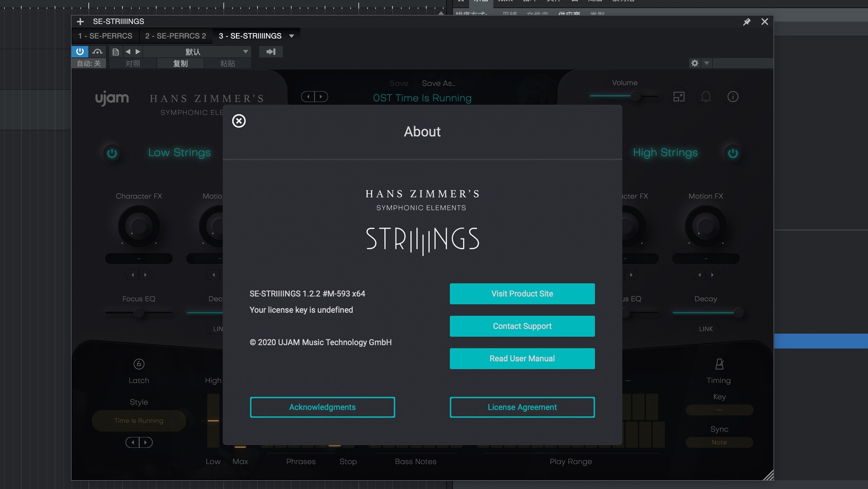Screen dimensions: 868x489
Task: Click the previous plugin preset arrow near OST name
Action: (x=308, y=96)
